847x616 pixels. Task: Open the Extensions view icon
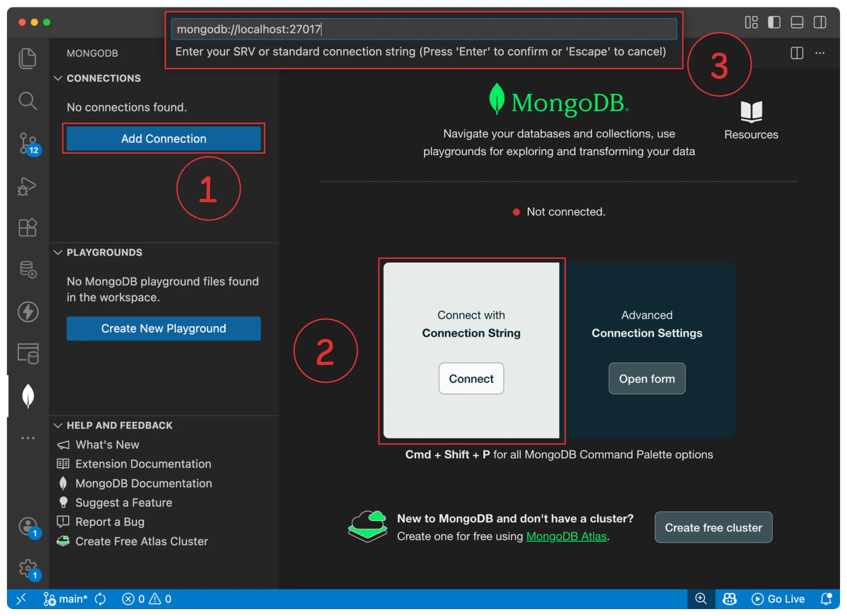point(28,227)
